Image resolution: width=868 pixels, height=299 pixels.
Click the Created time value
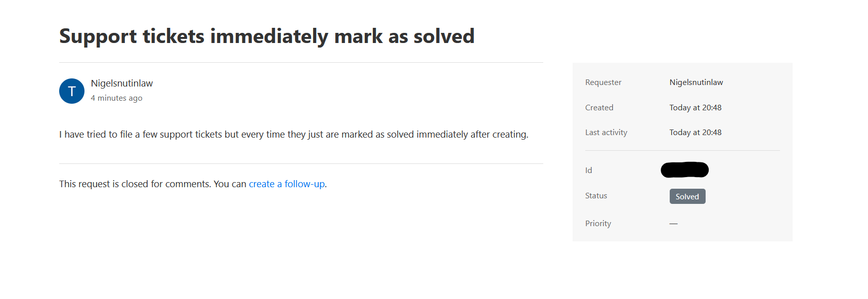pyautogui.click(x=695, y=108)
